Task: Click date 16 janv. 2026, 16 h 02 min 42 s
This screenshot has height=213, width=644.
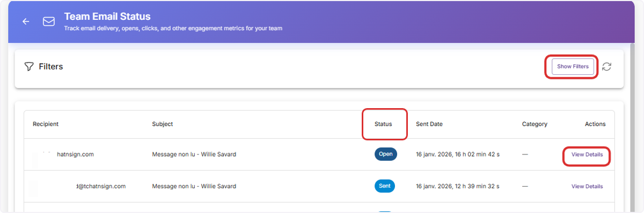Action: tap(458, 154)
